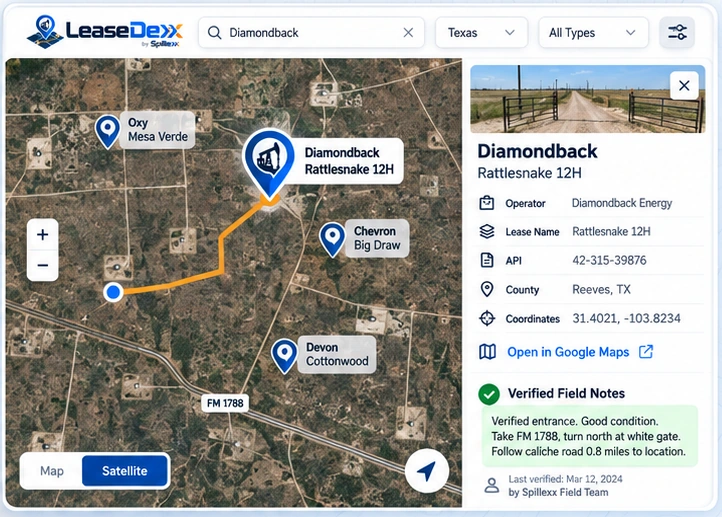Select the Chevron Big Draw map pin

332,239
